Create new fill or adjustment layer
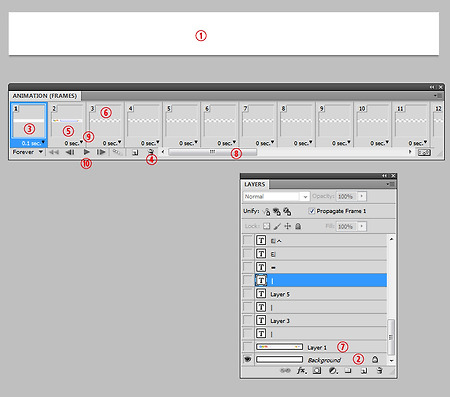450x397 pixels. pyautogui.click(x=333, y=370)
